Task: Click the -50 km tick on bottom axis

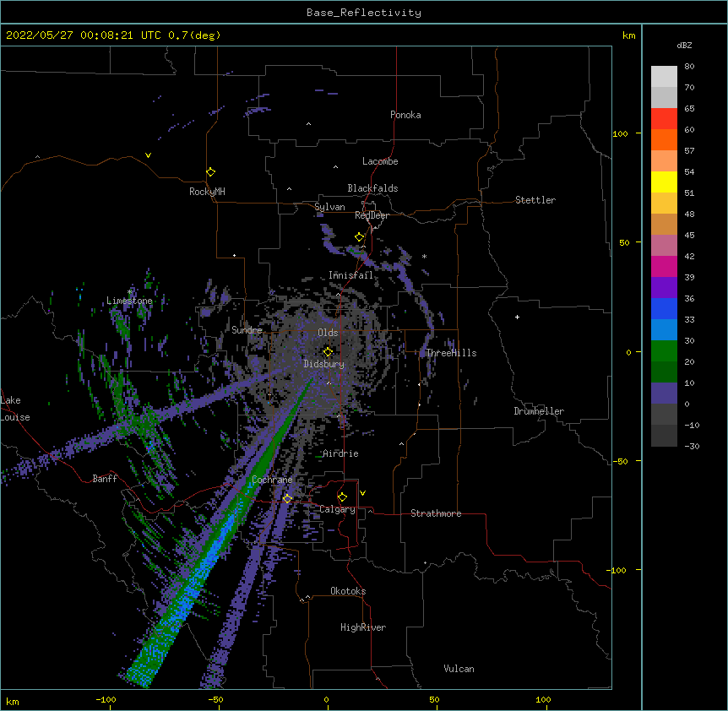Action: (215, 699)
